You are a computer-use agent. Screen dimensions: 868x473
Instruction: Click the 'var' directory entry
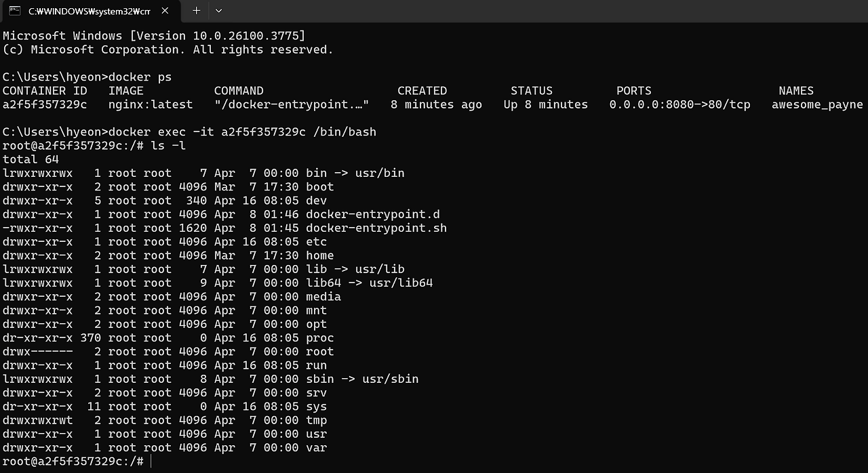[317, 447]
